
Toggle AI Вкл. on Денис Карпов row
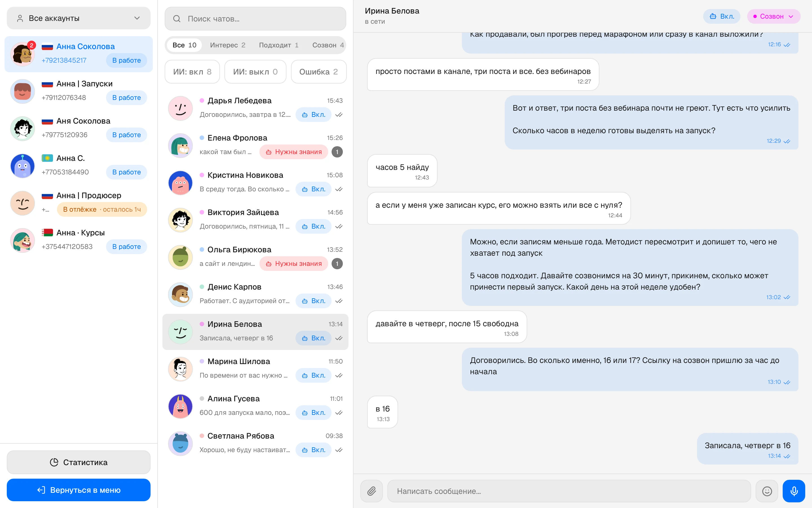pyautogui.click(x=314, y=301)
